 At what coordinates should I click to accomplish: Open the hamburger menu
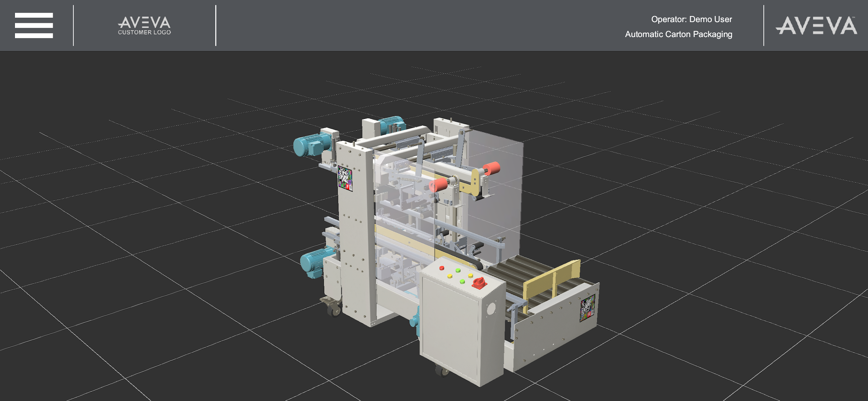(x=34, y=25)
